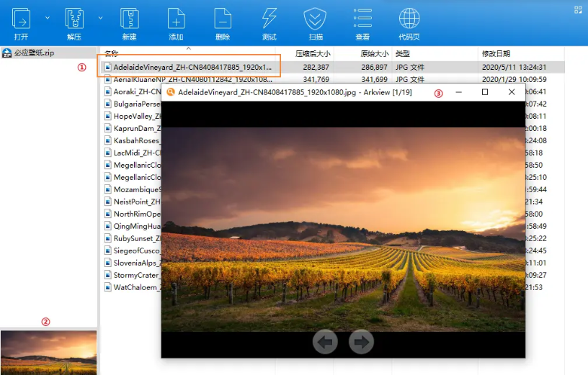Viewport: 588px width, 375px height.
Task: Click the 扫描 (Scan) shield icon
Action: (x=316, y=19)
